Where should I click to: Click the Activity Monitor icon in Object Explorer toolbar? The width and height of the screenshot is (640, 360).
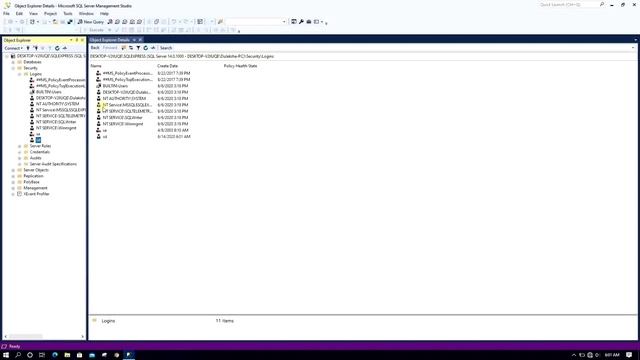pos(64,48)
